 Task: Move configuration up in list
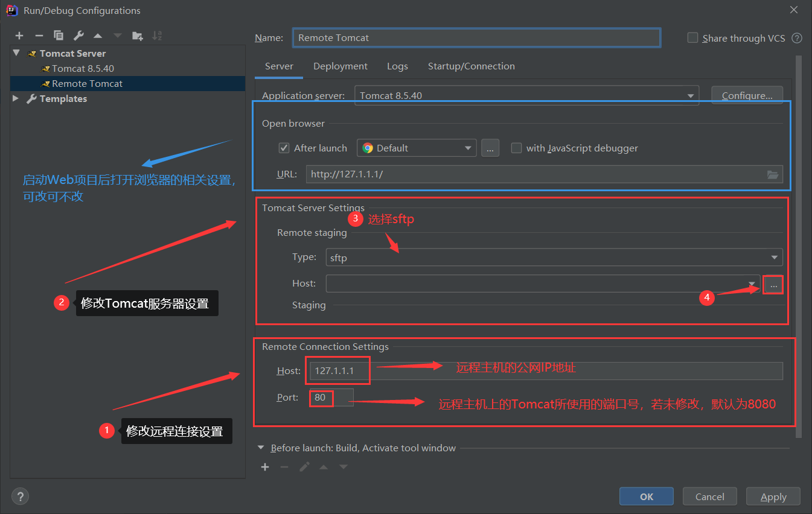[x=98, y=36]
